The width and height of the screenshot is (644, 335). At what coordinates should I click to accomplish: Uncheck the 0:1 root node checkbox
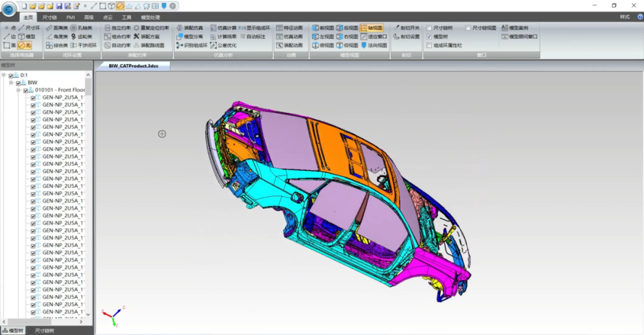coord(11,76)
